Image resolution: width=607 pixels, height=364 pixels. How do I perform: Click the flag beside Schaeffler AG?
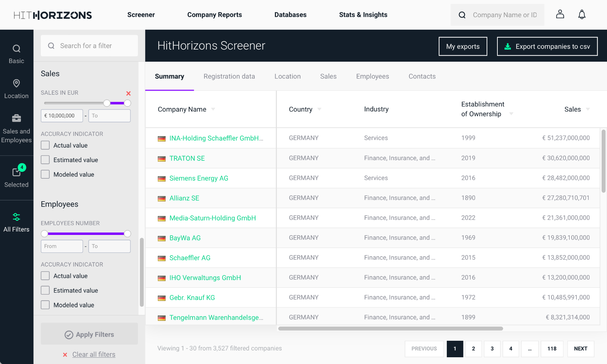tap(162, 258)
